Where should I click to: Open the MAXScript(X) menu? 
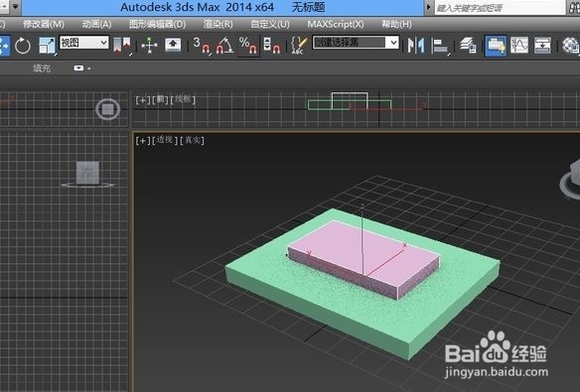(336, 25)
